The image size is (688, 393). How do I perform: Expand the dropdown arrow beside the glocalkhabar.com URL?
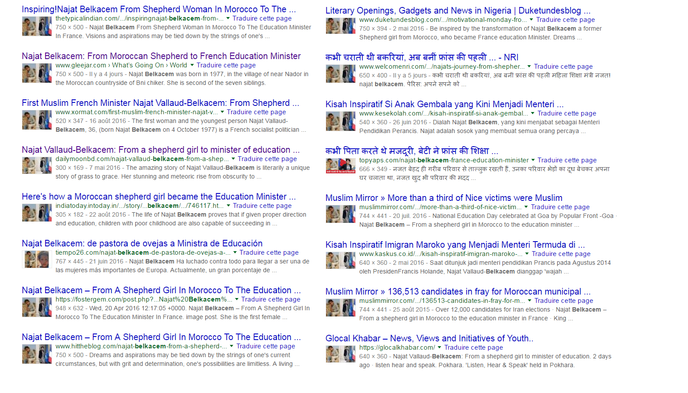[439, 347]
